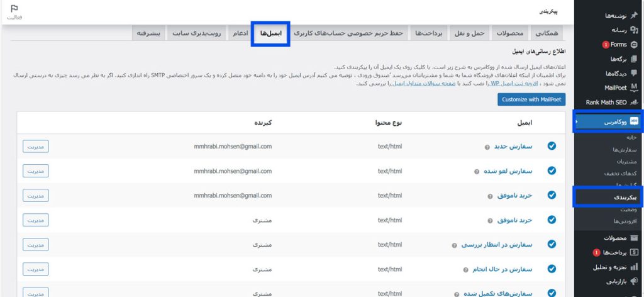Open the سفارش در انتظار بررسی email link
644x297 pixels.
tap(497, 245)
